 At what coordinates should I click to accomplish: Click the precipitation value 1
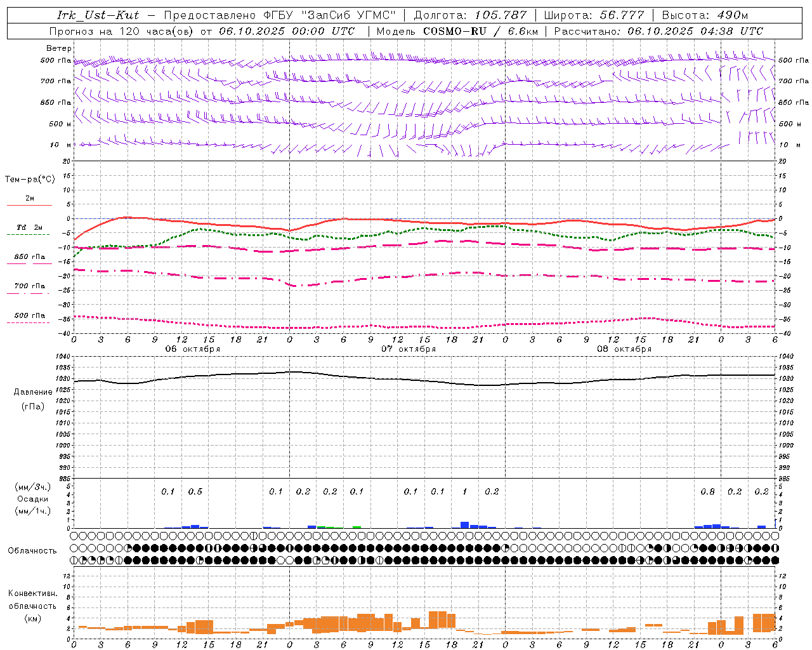click(465, 492)
